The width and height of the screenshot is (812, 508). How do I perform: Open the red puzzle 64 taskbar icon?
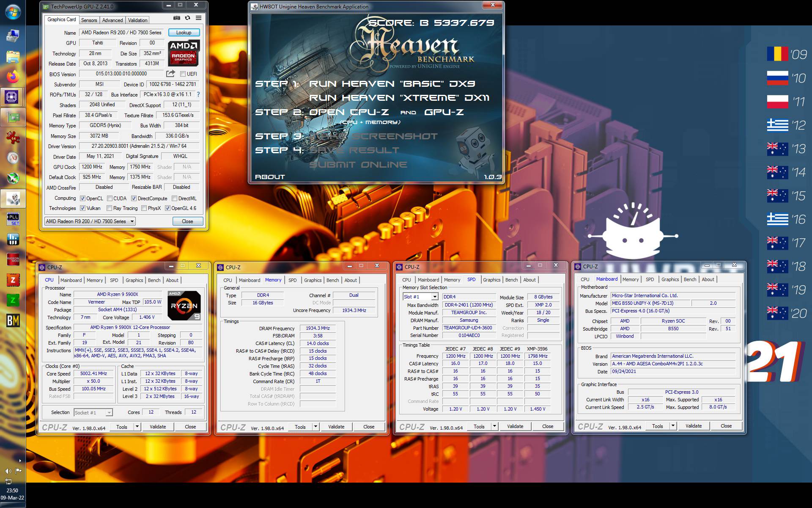point(13,138)
